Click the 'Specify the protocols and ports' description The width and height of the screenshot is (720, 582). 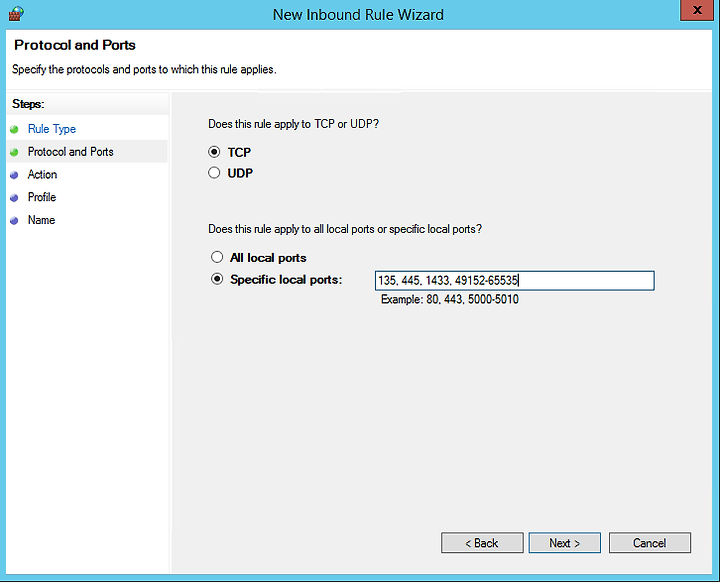(144, 69)
